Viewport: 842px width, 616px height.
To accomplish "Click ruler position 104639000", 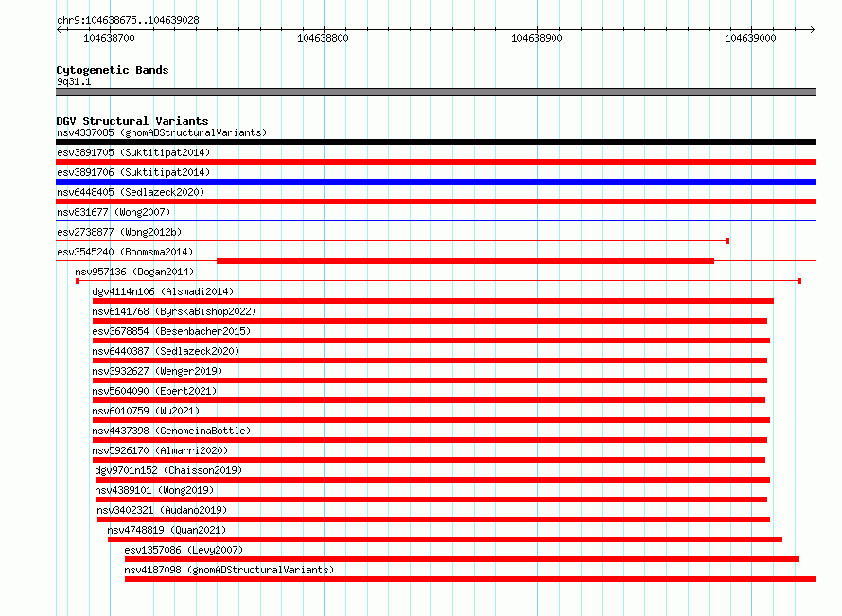I will pos(750,38).
